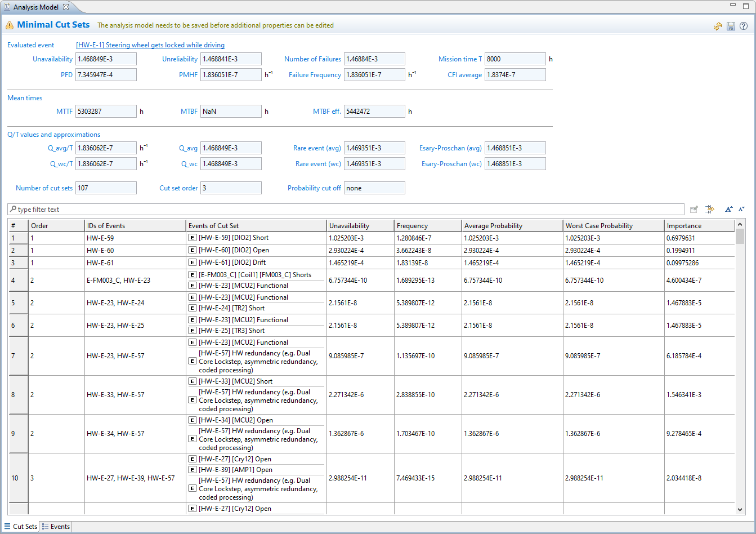Sort table by Unavailability column header
The width and height of the screenshot is (756, 534).
pos(349,226)
